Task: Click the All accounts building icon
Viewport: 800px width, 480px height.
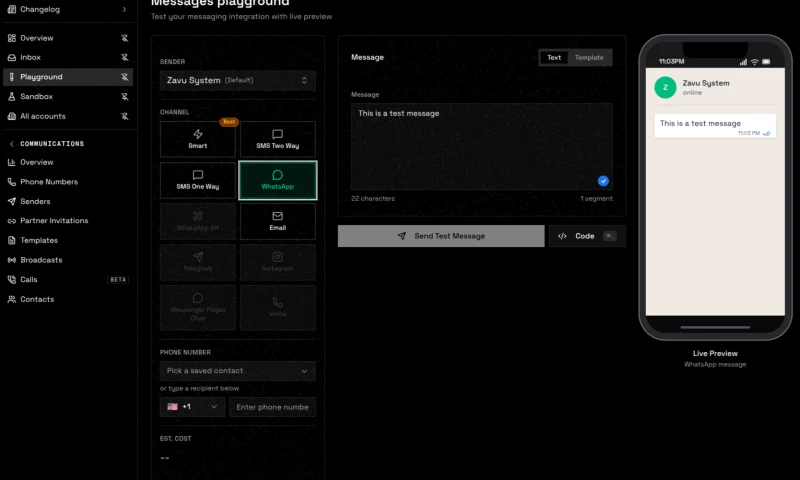Action: 12,116
